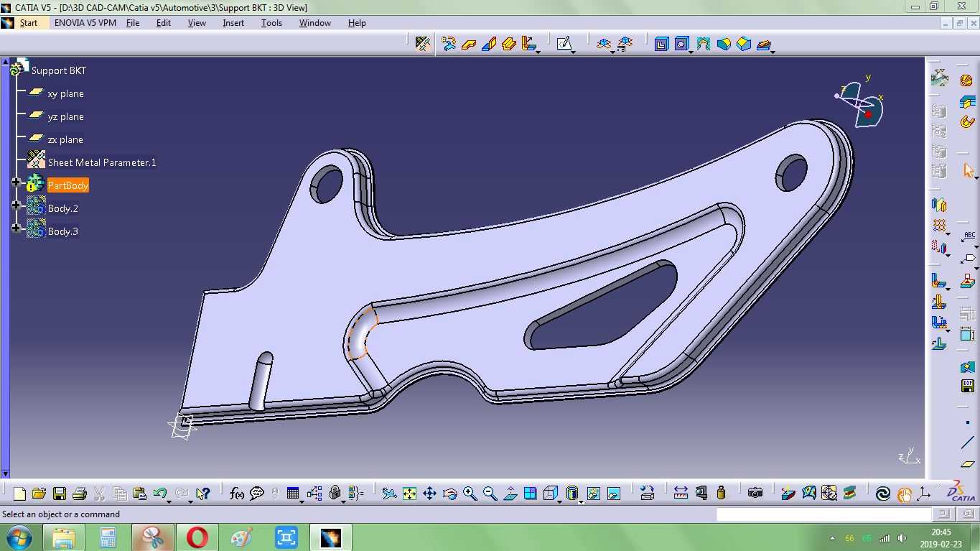Open the Formula f(x) tool
Image resolution: width=980 pixels, height=551 pixels.
coord(236,494)
